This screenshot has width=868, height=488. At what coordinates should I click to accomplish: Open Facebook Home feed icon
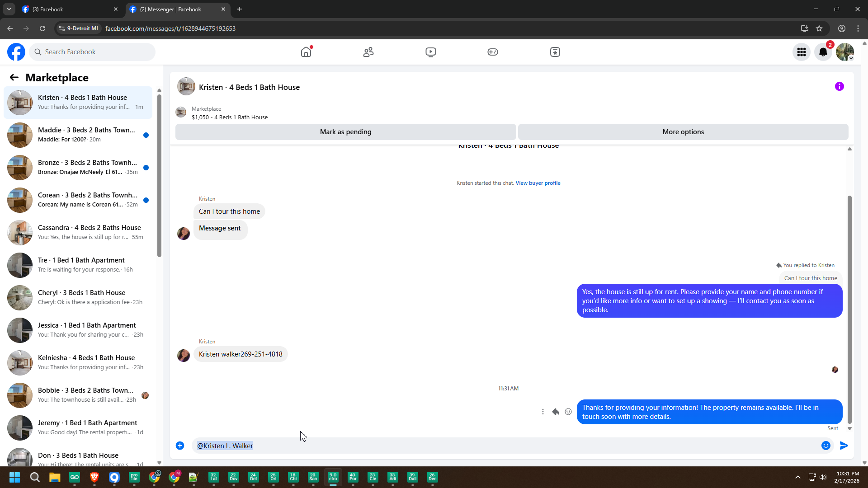[x=306, y=52]
